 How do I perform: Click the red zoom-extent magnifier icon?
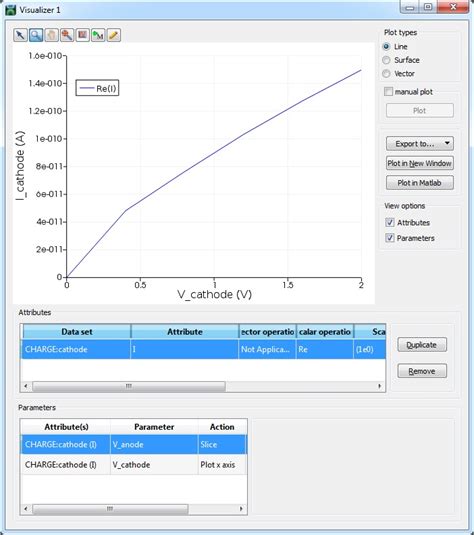click(67, 35)
